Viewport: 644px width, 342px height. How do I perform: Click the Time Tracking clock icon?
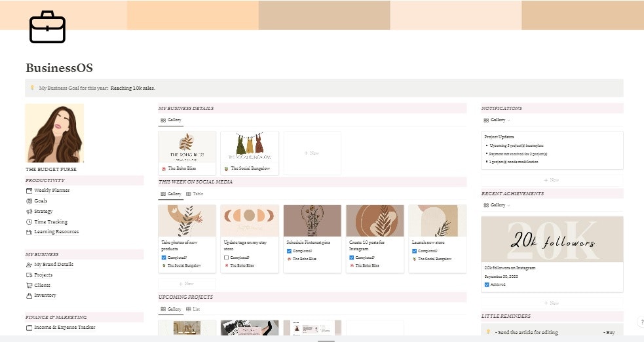(x=29, y=221)
